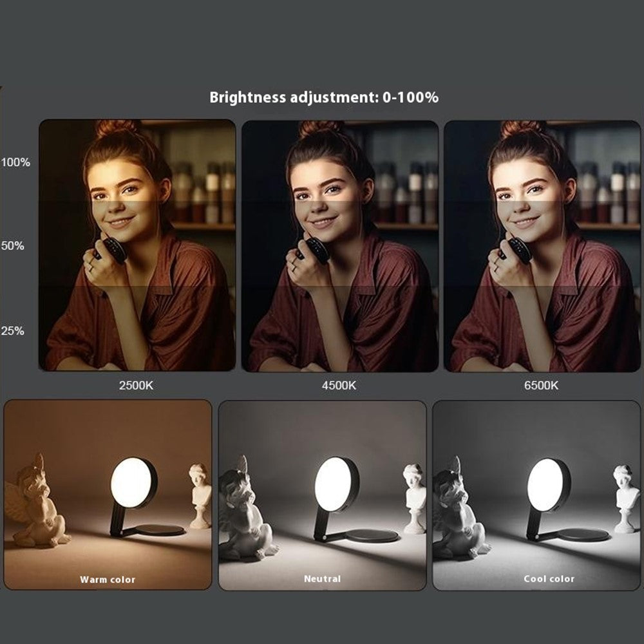
Task: Select the Warm color lamp image
Action: pyautogui.click(x=108, y=495)
